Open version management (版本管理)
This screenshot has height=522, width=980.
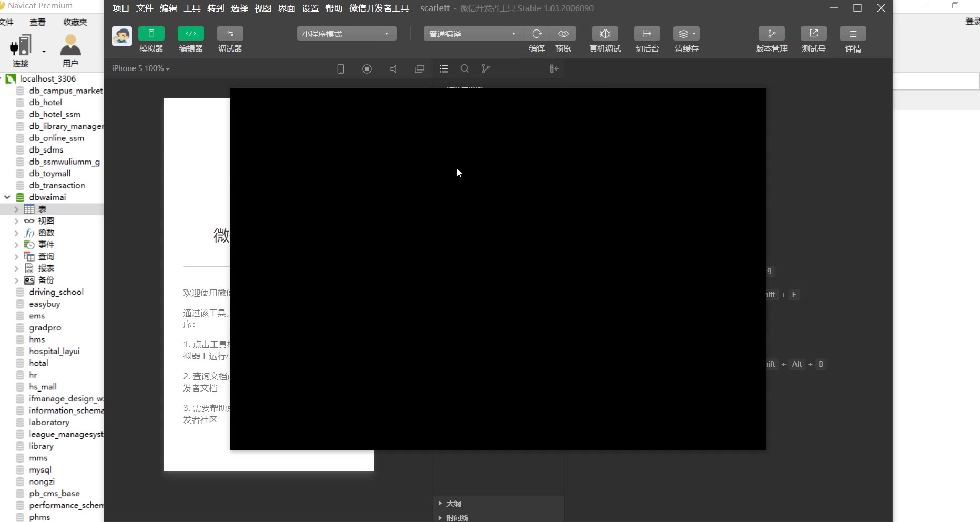tap(772, 34)
